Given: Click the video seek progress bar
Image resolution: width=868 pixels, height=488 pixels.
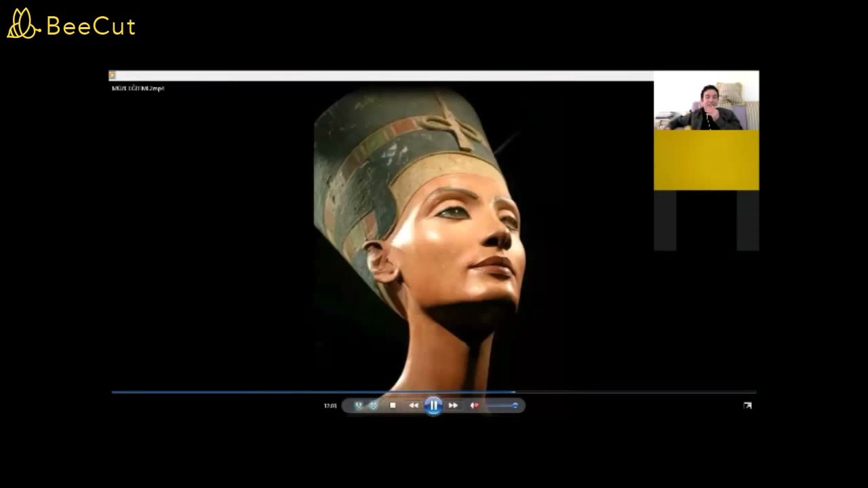Looking at the screenshot, I should [x=434, y=392].
